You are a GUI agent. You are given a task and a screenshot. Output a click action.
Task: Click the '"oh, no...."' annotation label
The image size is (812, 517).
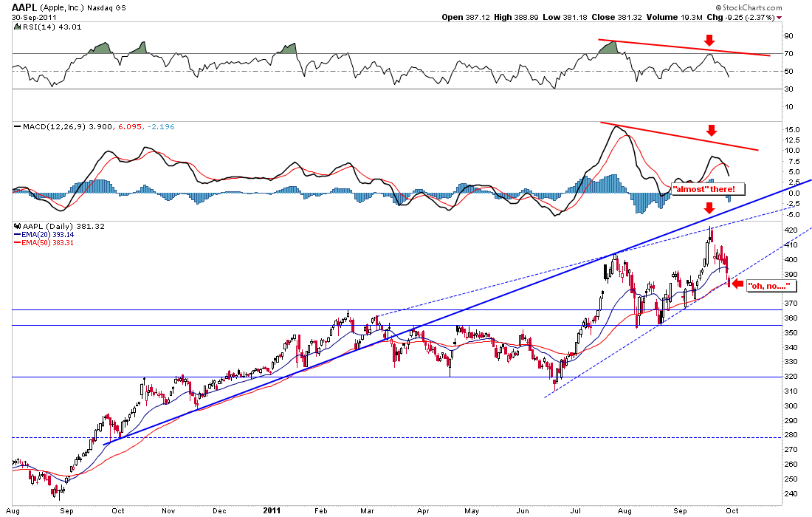tap(771, 286)
